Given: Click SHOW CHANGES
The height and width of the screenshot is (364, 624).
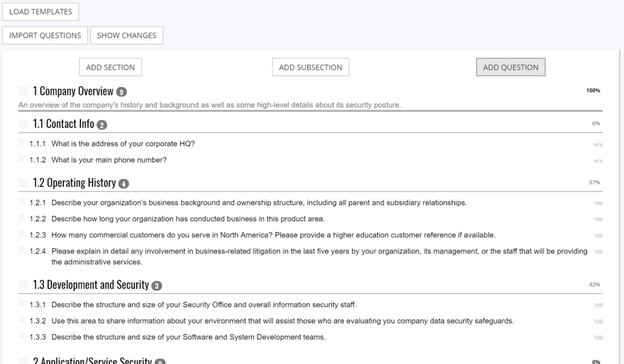Looking at the screenshot, I should [126, 35].
